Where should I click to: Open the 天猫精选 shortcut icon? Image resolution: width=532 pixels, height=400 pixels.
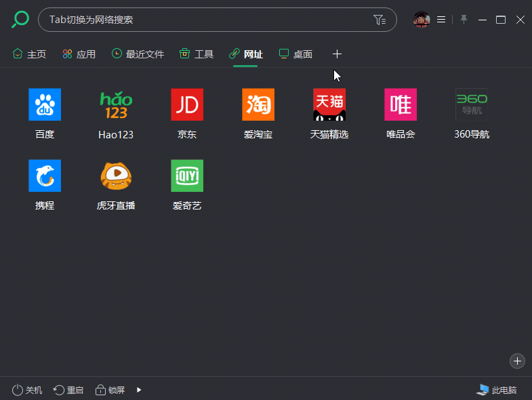[x=329, y=104]
